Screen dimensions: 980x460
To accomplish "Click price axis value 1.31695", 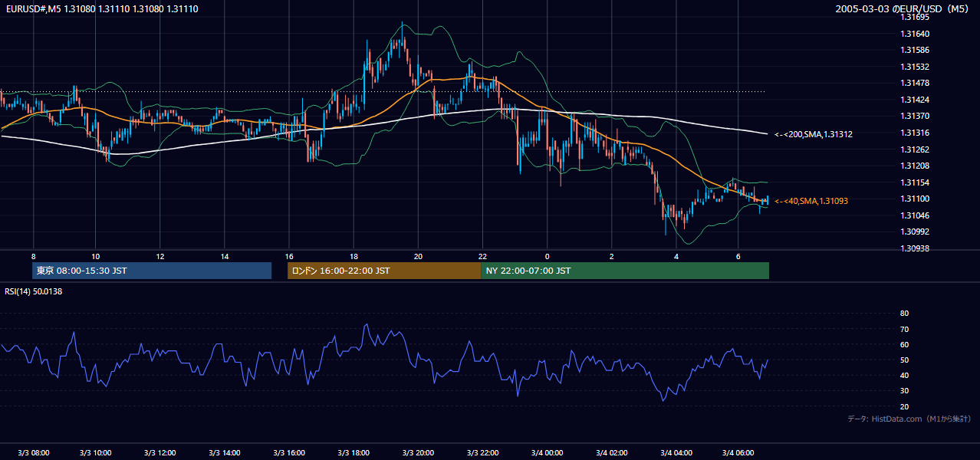I will click(916, 17).
